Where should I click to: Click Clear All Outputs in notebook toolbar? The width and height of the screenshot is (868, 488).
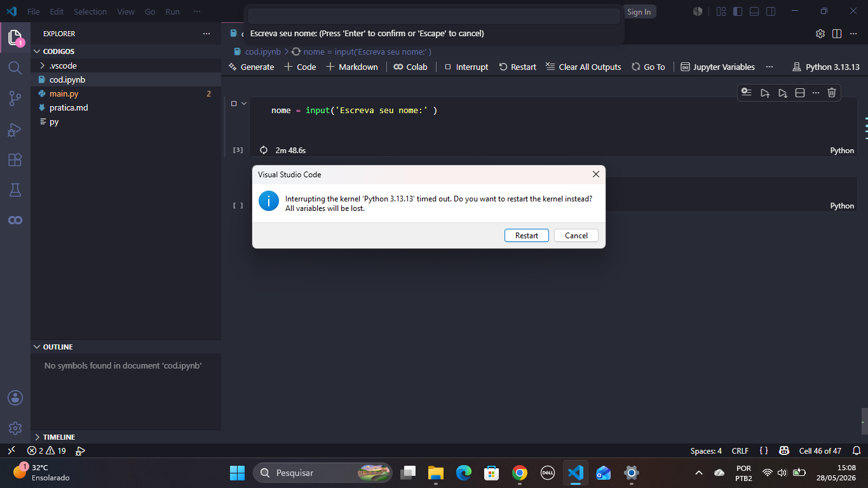(x=583, y=67)
